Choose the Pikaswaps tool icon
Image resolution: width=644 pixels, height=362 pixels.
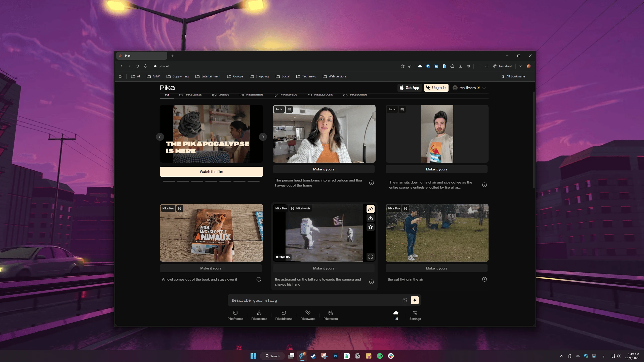pos(308,313)
